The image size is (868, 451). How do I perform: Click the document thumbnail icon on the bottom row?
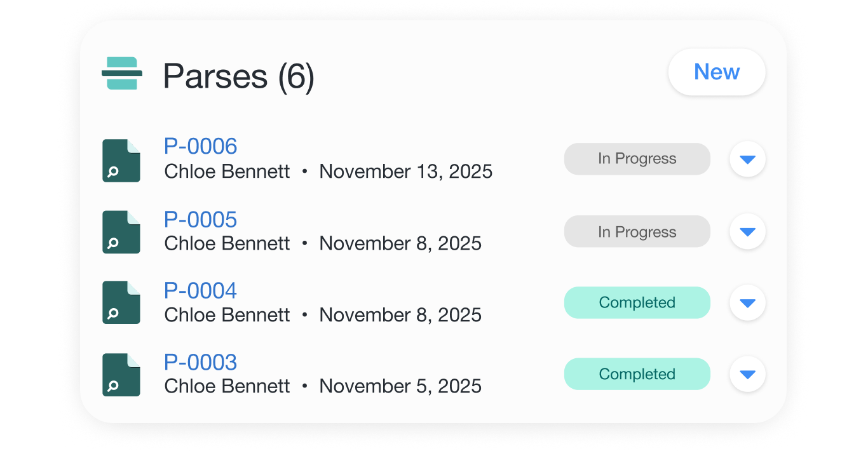(121, 374)
